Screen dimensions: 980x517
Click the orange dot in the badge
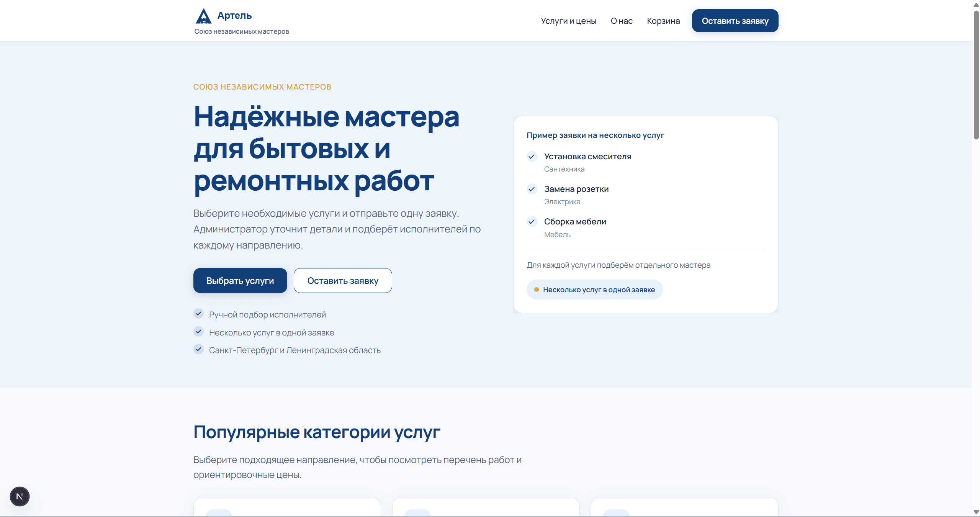pyautogui.click(x=537, y=290)
